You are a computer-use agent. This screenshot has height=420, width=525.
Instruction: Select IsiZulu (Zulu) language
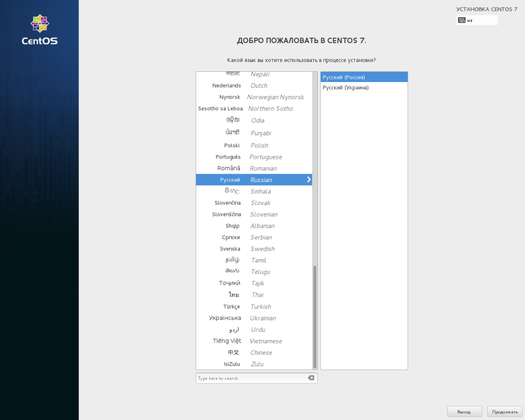pyautogui.click(x=254, y=364)
